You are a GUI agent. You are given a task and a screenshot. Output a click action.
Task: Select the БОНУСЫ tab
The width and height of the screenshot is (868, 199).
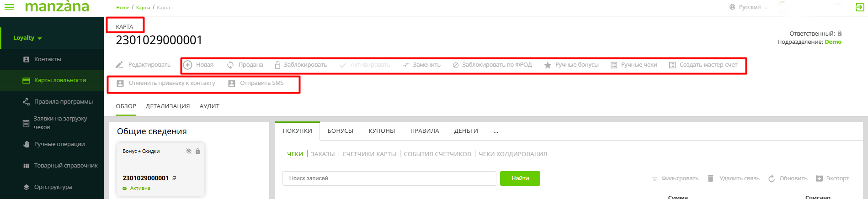coord(341,131)
